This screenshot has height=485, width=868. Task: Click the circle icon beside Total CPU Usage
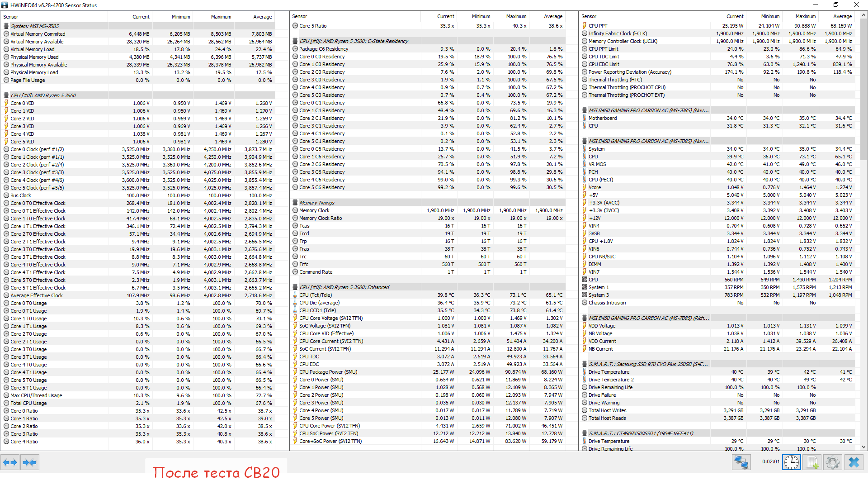[6, 403]
